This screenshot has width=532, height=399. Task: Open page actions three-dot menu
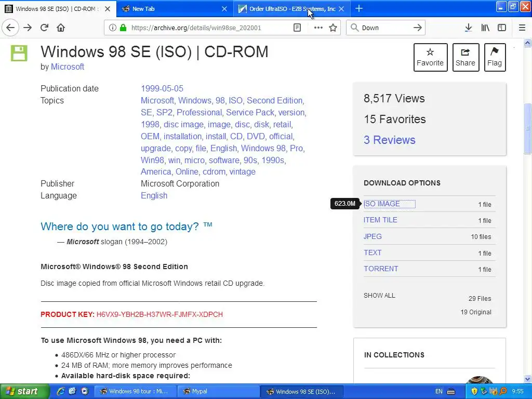click(318, 28)
